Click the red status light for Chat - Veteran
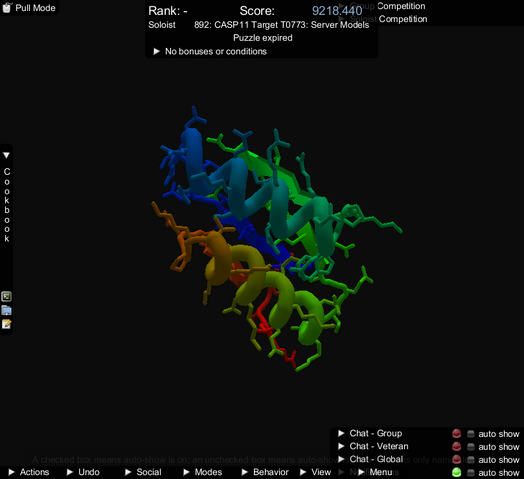Screen dimensions: 524x479 [x=456, y=447]
